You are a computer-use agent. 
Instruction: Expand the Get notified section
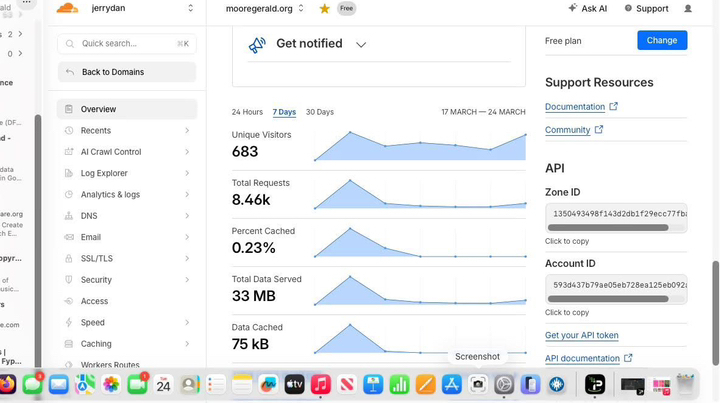(361, 45)
